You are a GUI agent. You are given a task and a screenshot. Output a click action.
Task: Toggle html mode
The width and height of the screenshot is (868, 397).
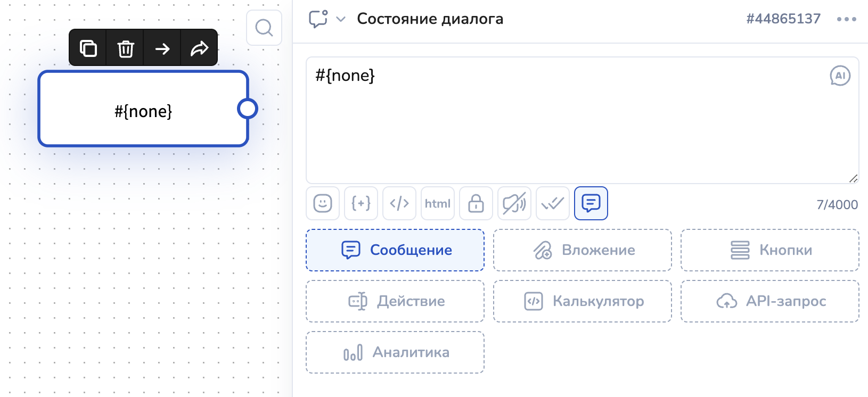pos(438,203)
